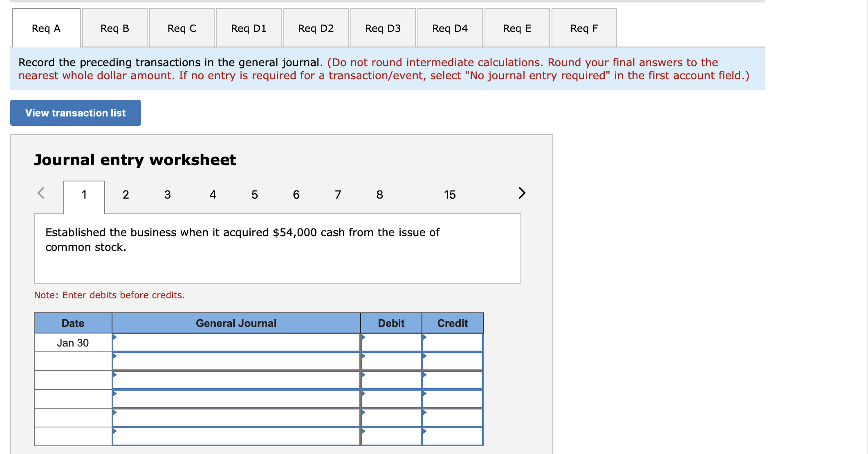868x454 pixels.
Task: Switch to the Req C tab
Action: (x=182, y=28)
